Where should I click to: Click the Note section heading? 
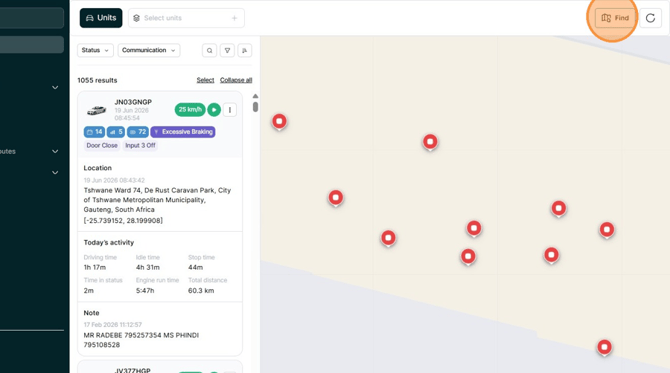91,313
